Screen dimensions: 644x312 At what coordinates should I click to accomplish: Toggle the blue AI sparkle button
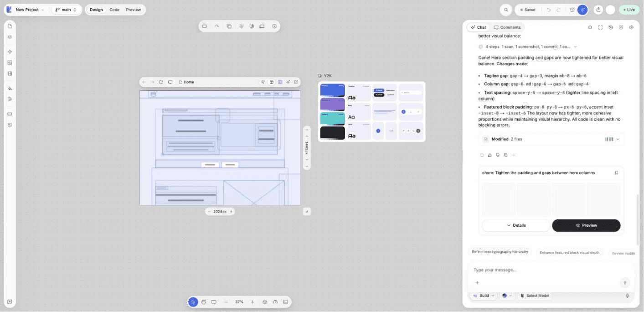582,10
